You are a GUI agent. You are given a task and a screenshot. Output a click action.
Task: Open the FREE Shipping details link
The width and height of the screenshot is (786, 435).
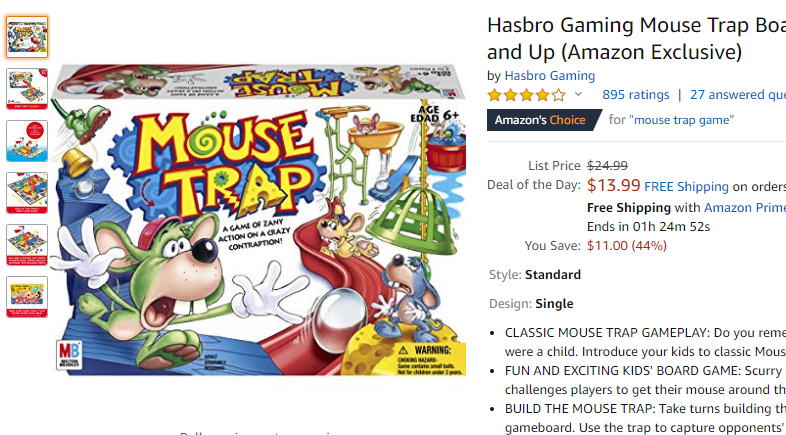(x=686, y=187)
